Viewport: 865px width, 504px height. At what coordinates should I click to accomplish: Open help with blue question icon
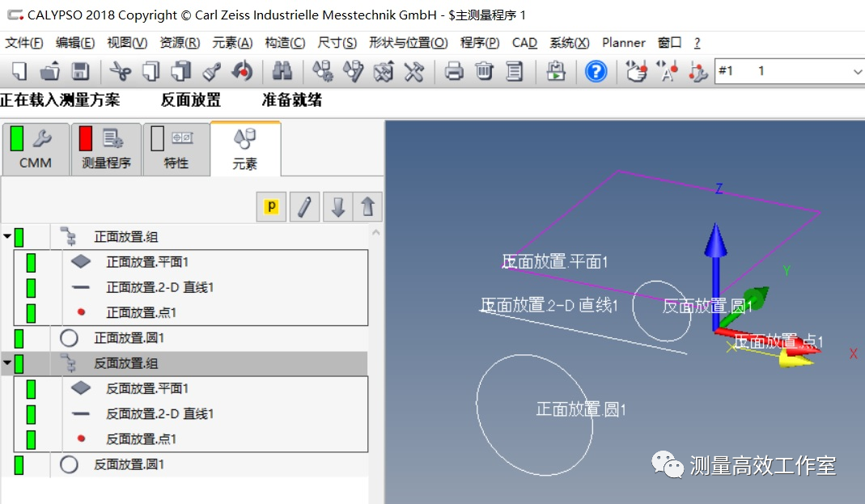click(596, 72)
